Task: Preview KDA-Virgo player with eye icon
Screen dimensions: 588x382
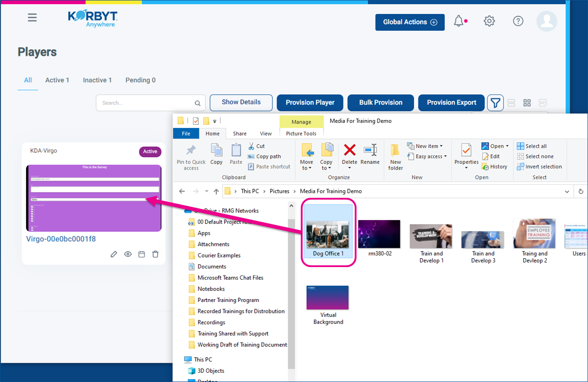Action: [128, 254]
